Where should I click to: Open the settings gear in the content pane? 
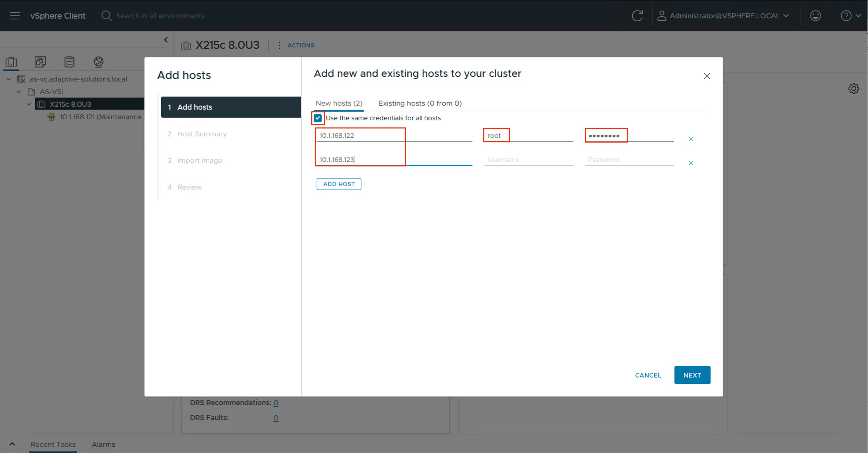(x=854, y=88)
